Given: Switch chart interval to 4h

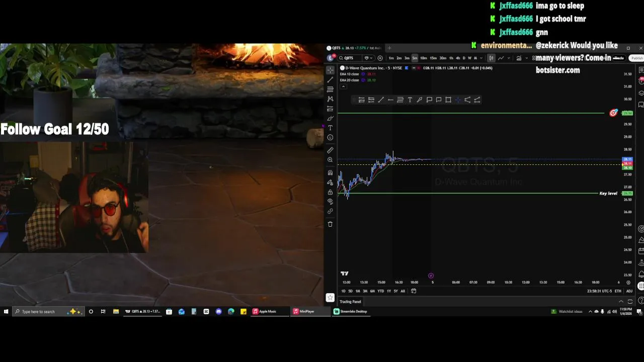Looking at the screenshot, I should coord(457,58).
